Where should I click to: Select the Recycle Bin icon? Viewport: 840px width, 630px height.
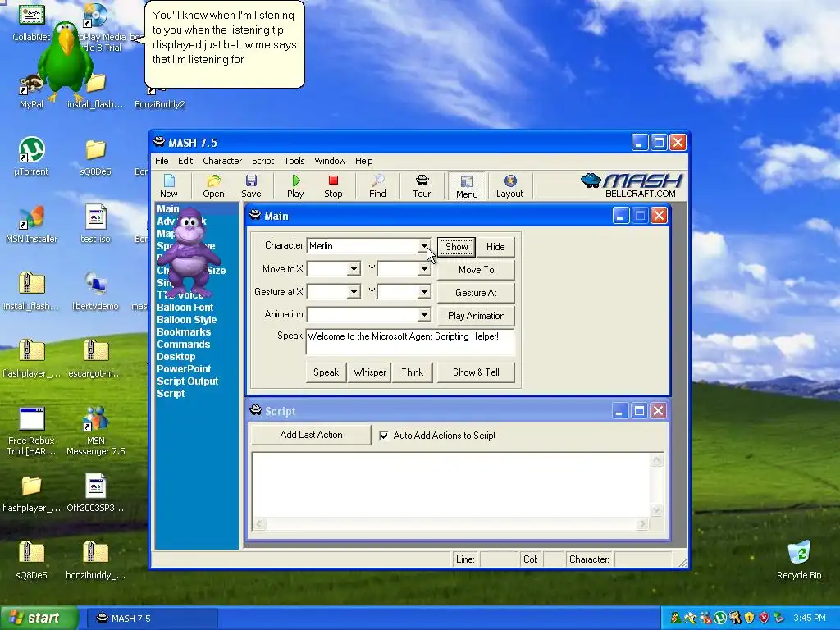tap(799, 560)
